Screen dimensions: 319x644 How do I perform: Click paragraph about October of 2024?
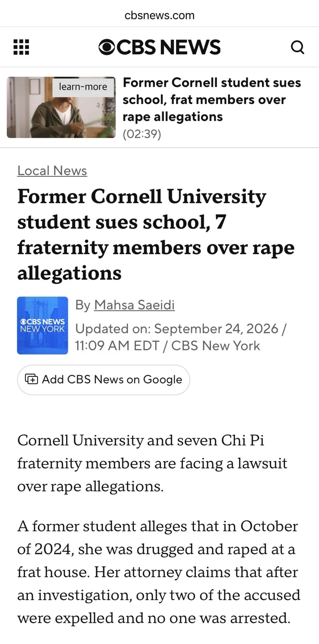tap(159, 572)
